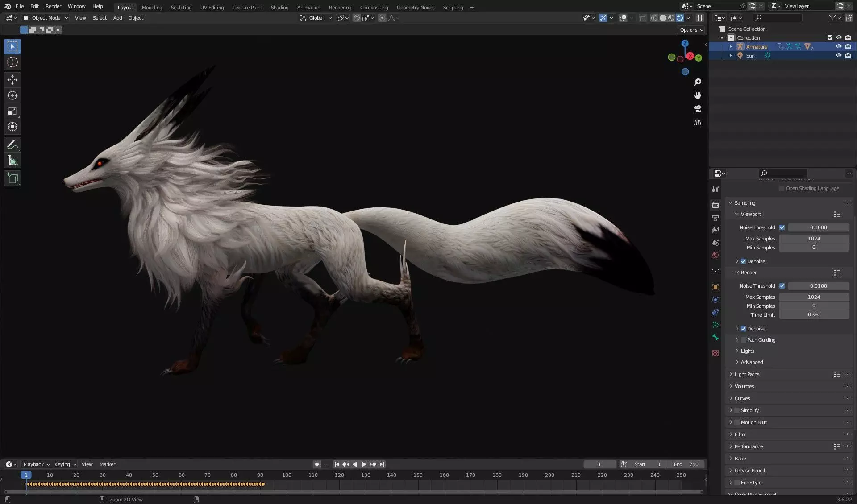The width and height of the screenshot is (857, 504).
Task: Select the Scale tool
Action: (x=12, y=111)
